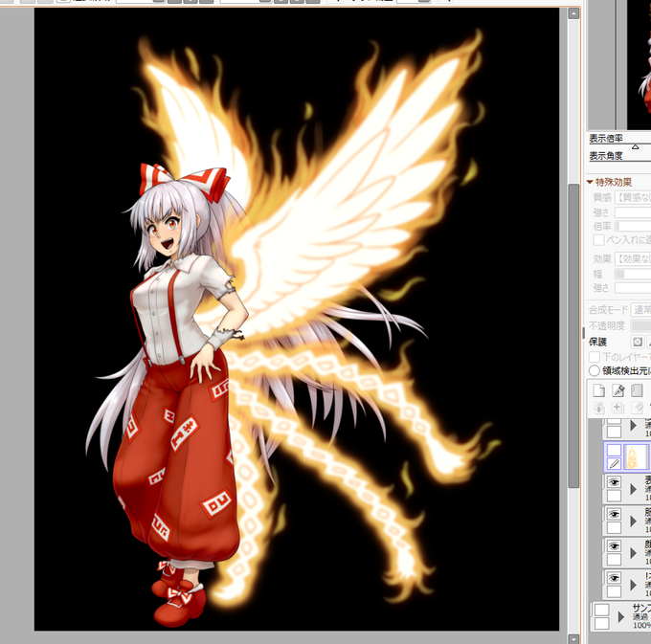Click the 強さ field below 質感
Screen dimensions: 651x644
point(633,212)
